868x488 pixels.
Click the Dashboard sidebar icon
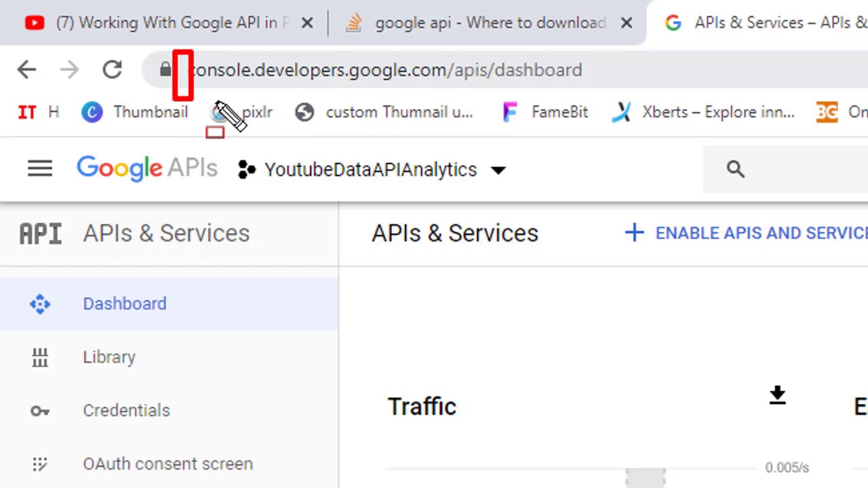(40, 304)
